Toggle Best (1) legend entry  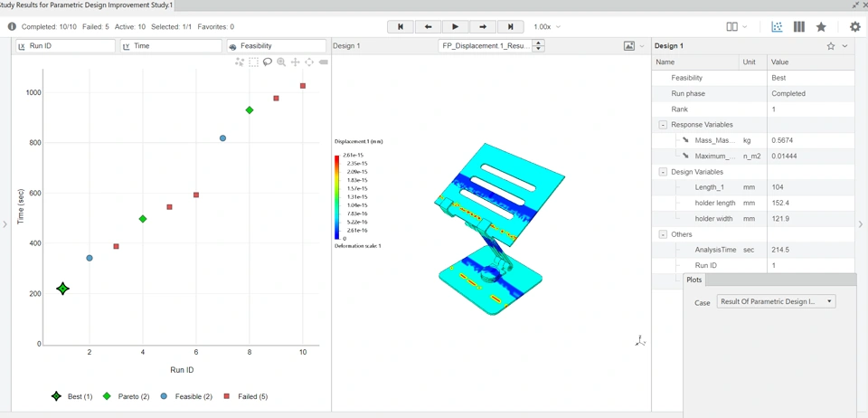pyautogui.click(x=71, y=396)
